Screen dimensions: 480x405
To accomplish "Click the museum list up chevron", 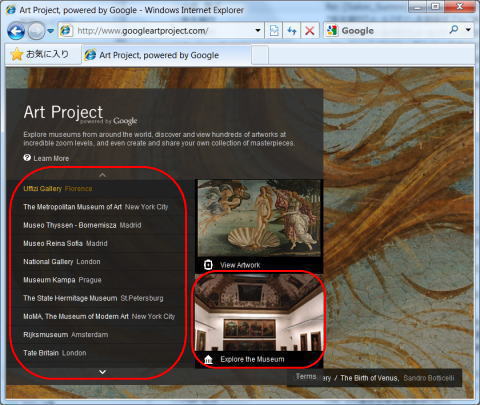I will [102, 175].
